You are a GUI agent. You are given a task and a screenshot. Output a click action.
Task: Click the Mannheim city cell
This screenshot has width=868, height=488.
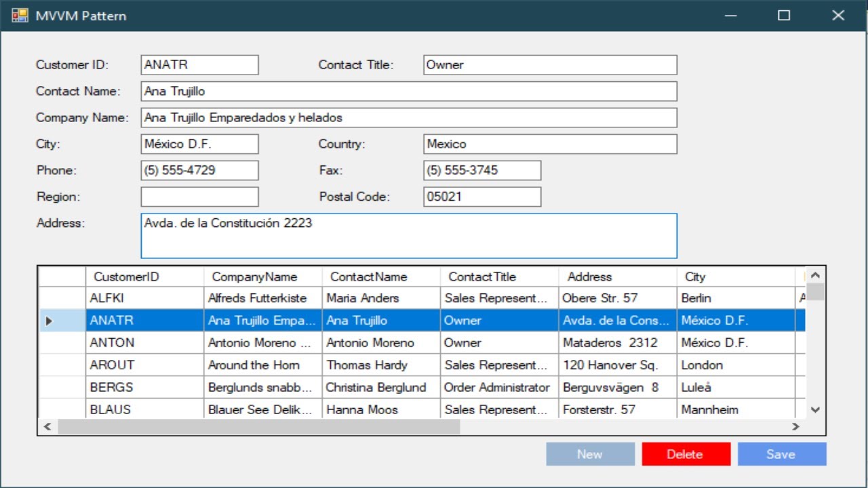click(736, 409)
